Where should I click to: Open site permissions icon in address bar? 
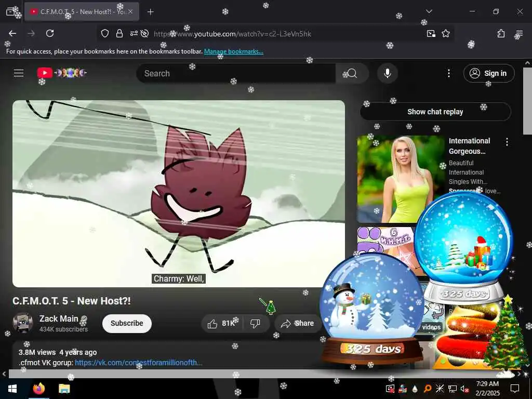[134, 33]
